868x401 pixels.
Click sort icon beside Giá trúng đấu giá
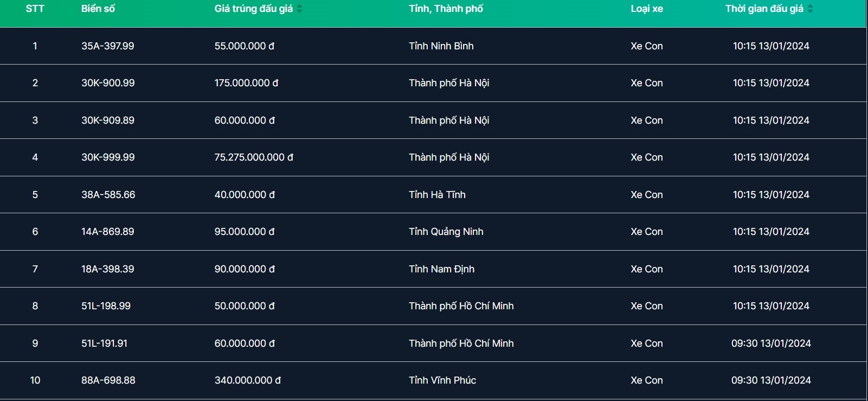[300, 9]
